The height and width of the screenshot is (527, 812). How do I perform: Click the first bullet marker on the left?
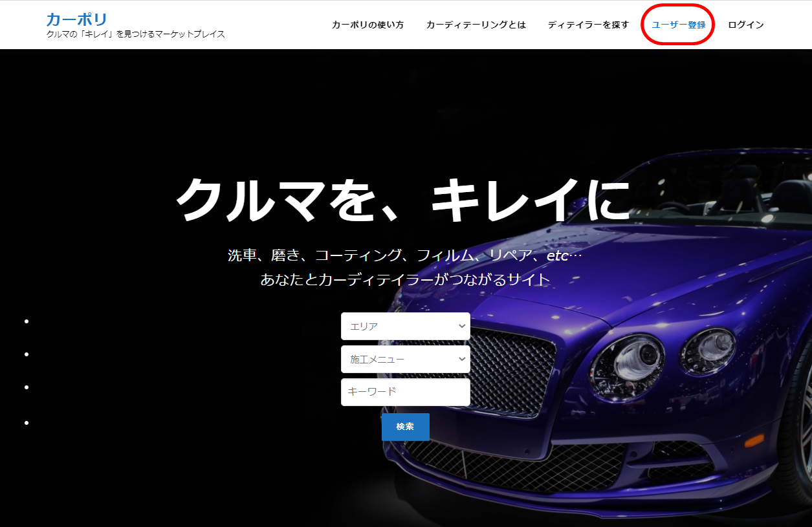27,321
